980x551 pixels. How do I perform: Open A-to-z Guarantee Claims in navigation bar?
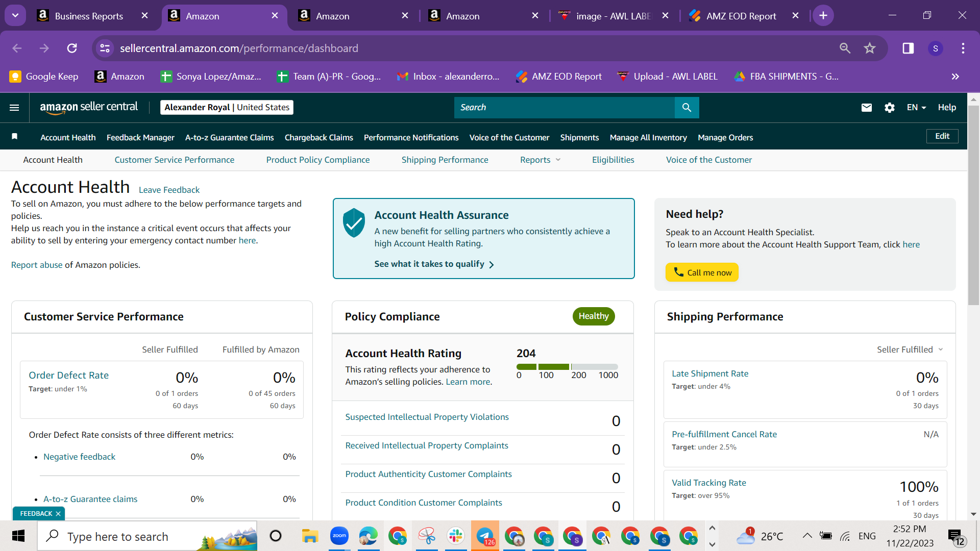tap(230, 137)
